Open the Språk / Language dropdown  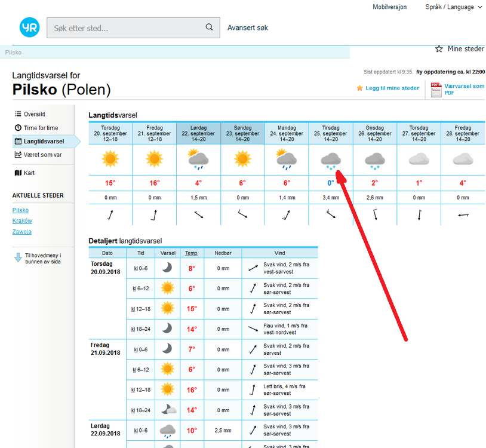coord(453,7)
